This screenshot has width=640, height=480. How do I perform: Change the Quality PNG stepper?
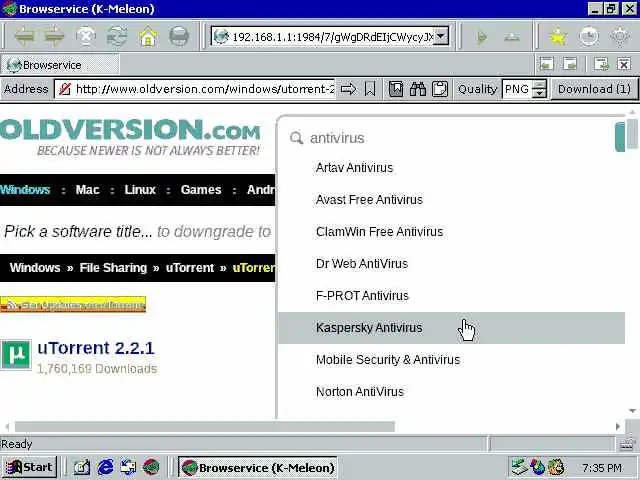pyautogui.click(x=540, y=89)
